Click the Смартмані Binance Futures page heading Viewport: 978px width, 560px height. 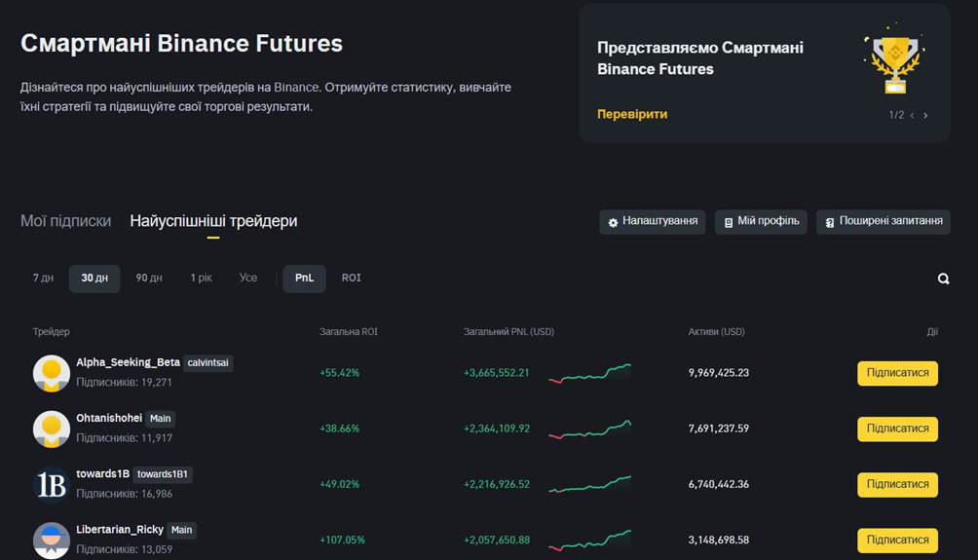pos(181,44)
